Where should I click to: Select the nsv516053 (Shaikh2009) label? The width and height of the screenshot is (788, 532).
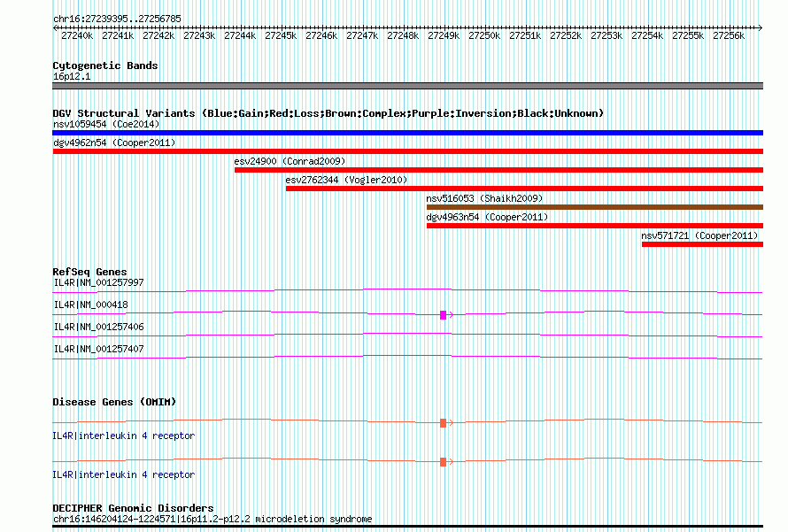tap(484, 198)
